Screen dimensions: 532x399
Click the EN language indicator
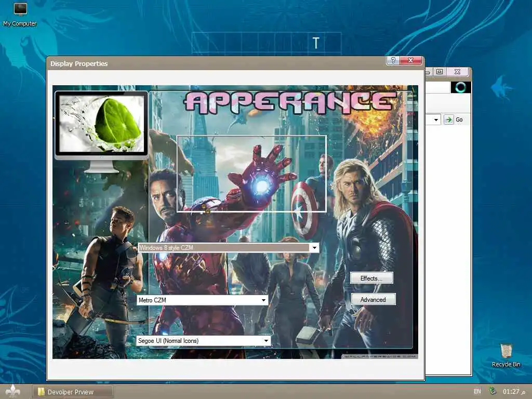click(477, 392)
